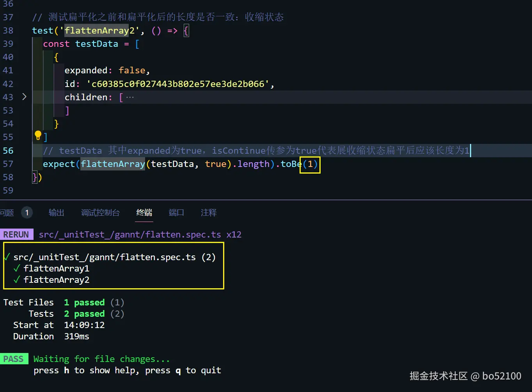Expand the collapsed code ellipsis after children
The width and height of the screenshot is (532, 392).
pyautogui.click(x=130, y=97)
